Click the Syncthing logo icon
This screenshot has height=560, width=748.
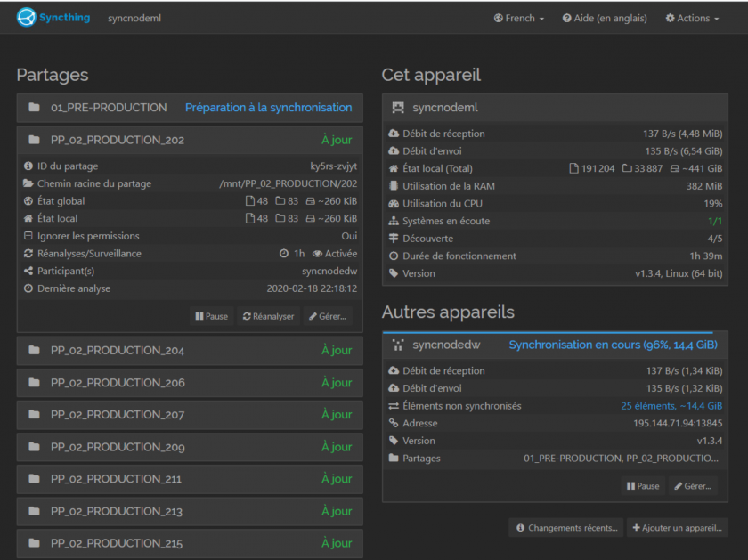click(26, 18)
